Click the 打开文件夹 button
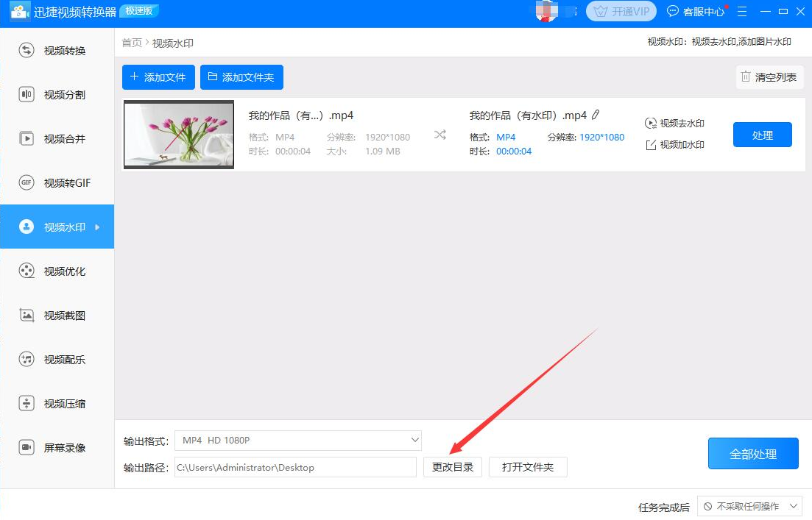Viewport: 812px width, 520px height. (528, 467)
